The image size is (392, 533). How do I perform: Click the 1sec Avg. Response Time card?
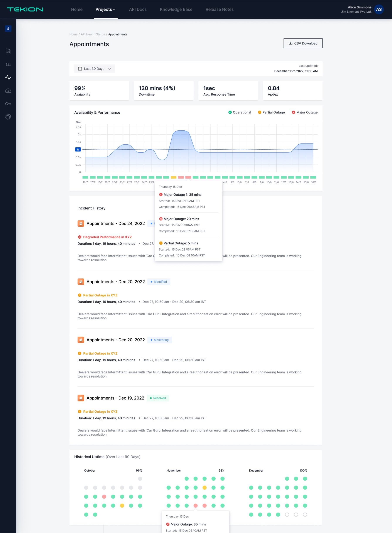point(228,91)
